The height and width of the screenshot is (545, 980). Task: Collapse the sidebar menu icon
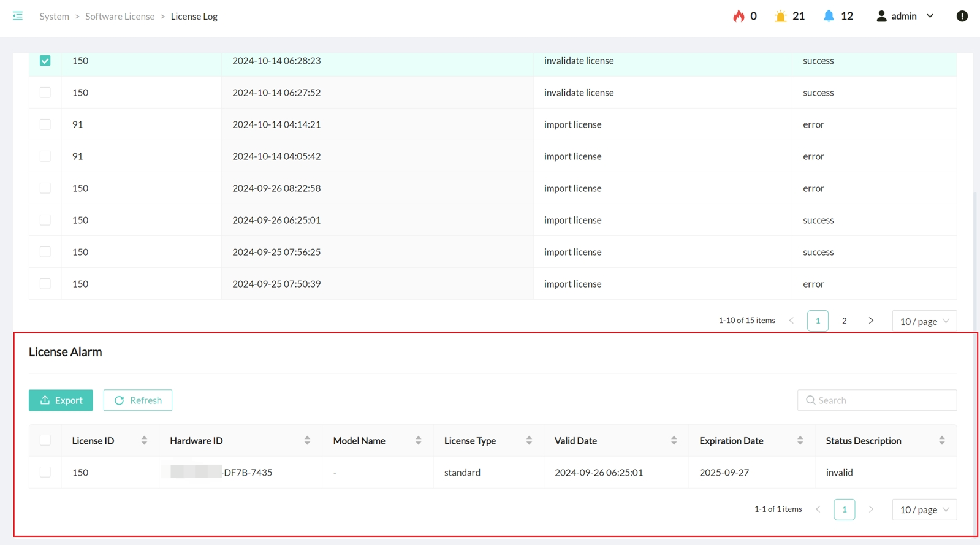18,16
